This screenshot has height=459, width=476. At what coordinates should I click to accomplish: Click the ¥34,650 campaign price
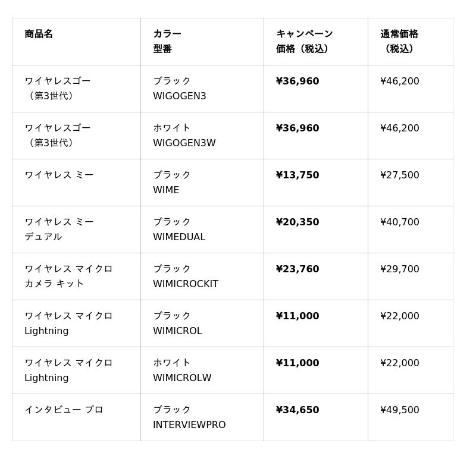click(x=297, y=410)
